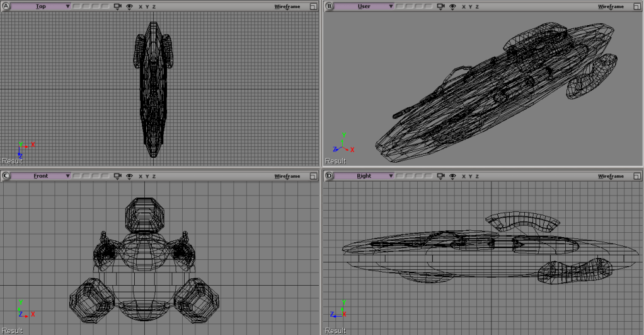Click first memo camera slot in Right viewport
The image size is (644, 335).
[400, 176]
